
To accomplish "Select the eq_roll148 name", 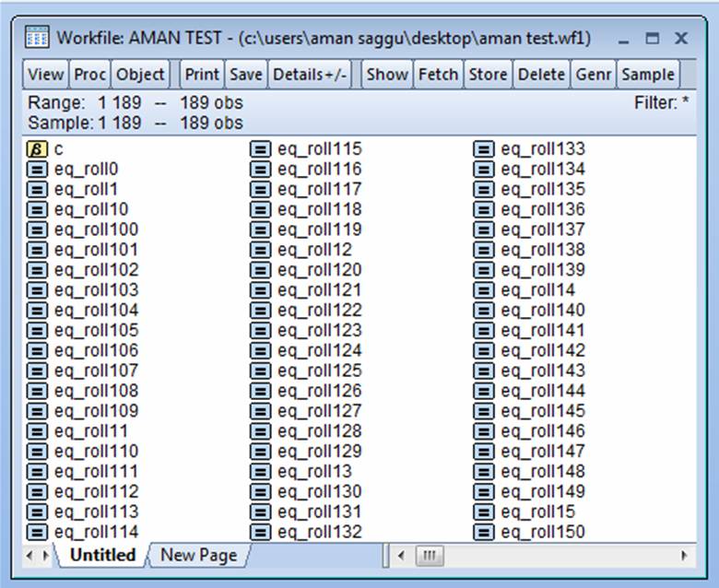I will click(x=543, y=472).
